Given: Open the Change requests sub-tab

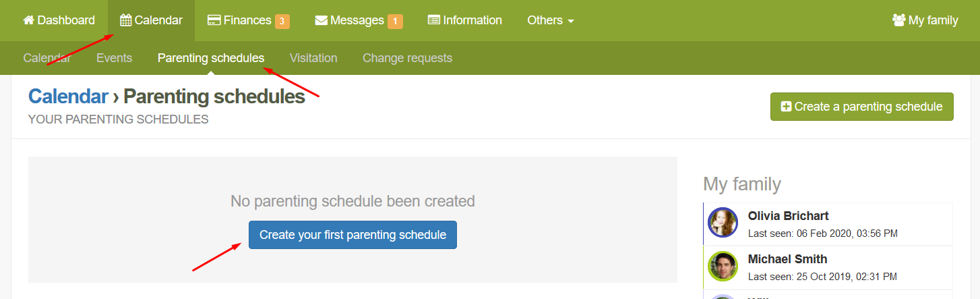Looking at the screenshot, I should 407,58.
